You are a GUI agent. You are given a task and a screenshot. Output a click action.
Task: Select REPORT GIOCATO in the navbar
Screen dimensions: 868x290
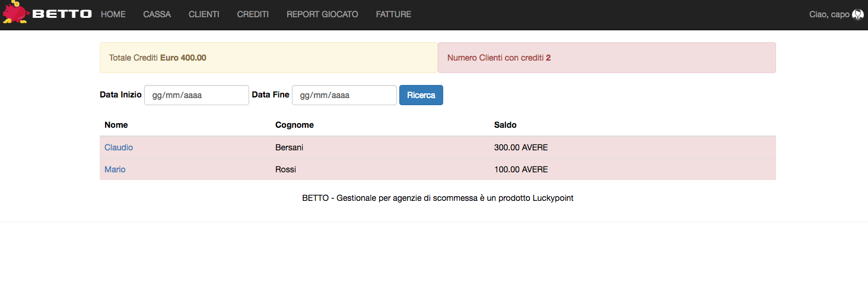click(322, 14)
